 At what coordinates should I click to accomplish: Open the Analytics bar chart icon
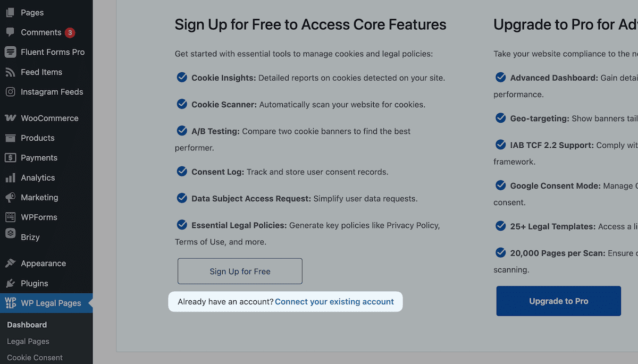(x=10, y=177)
